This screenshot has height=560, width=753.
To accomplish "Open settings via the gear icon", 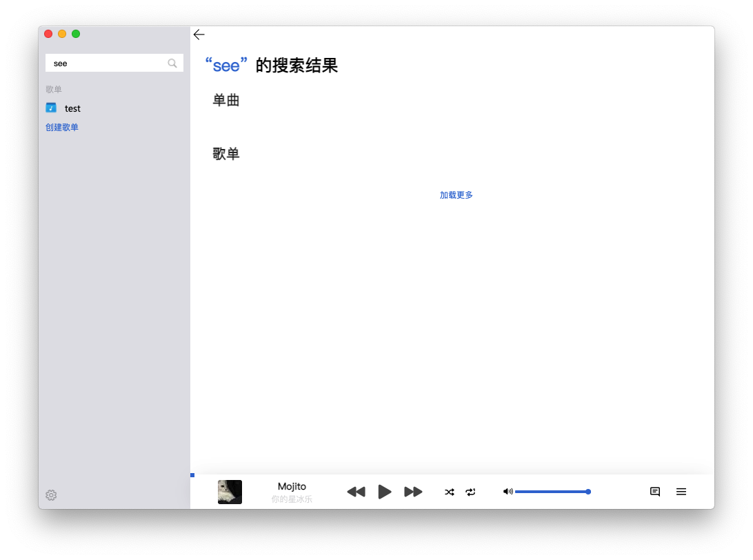I will tap(52, 495).
